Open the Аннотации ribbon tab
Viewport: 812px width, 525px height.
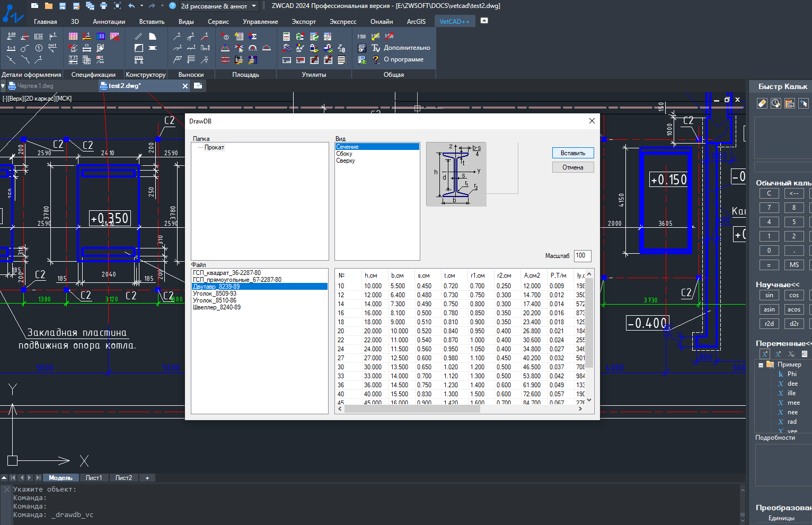(x=109, y=22)
